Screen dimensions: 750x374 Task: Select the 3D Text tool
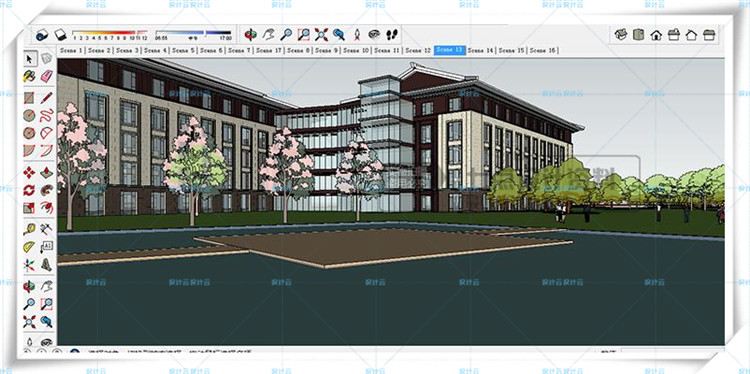tap(46, 264)
